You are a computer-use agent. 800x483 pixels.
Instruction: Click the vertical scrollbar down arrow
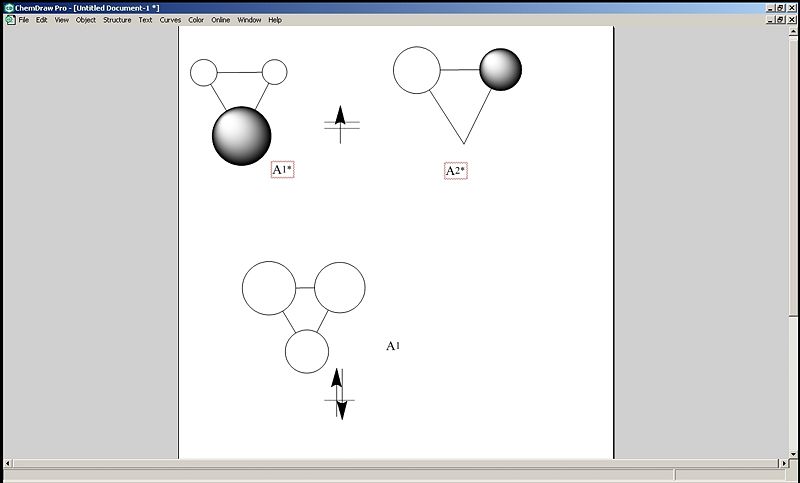pyautogui.click(x=793, y=454)
